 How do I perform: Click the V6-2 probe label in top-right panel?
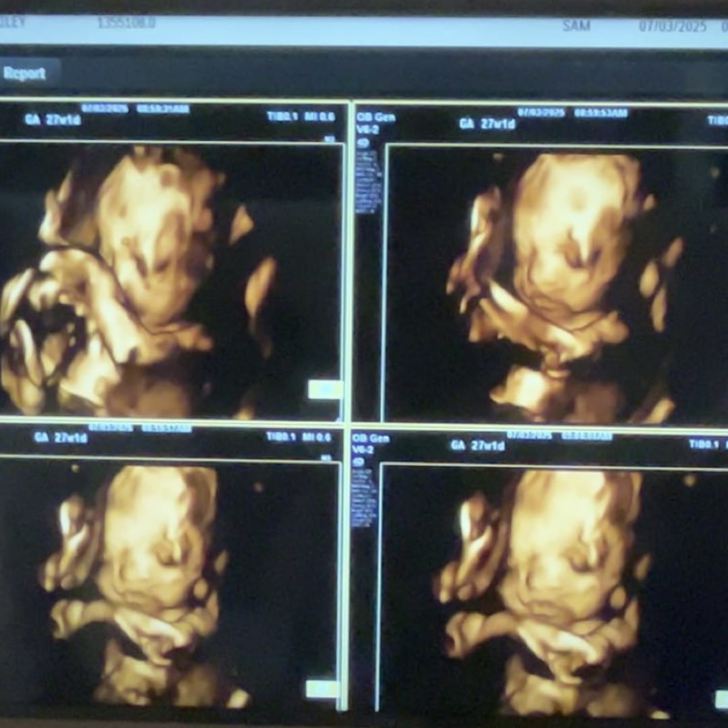[367, 127]
